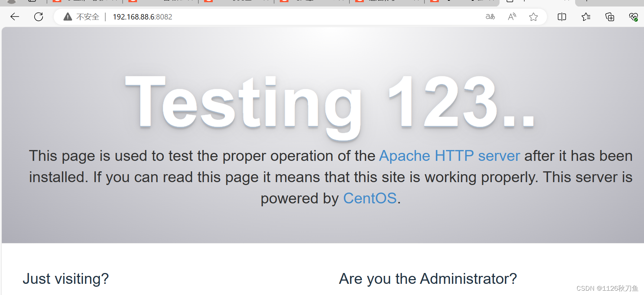
Task: Click the Just visiting? heading
Action: [x=66, y=279]
